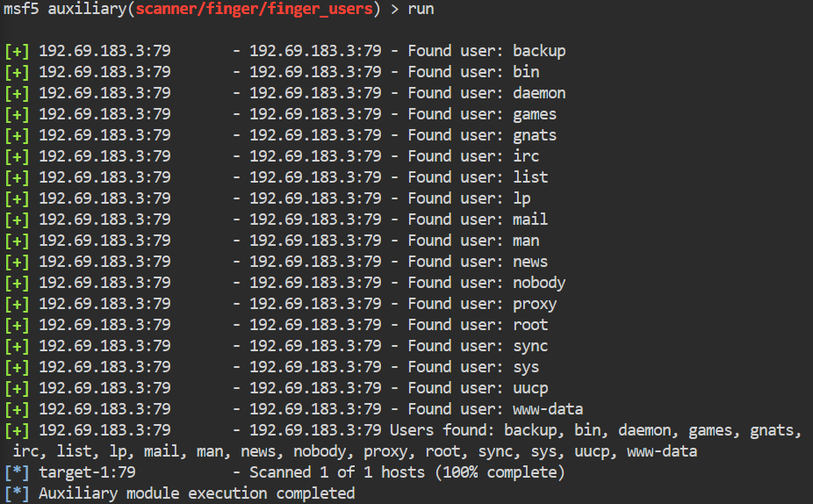
Task: Click 'backup' in the first Found user line
Action: coord(539,51)
